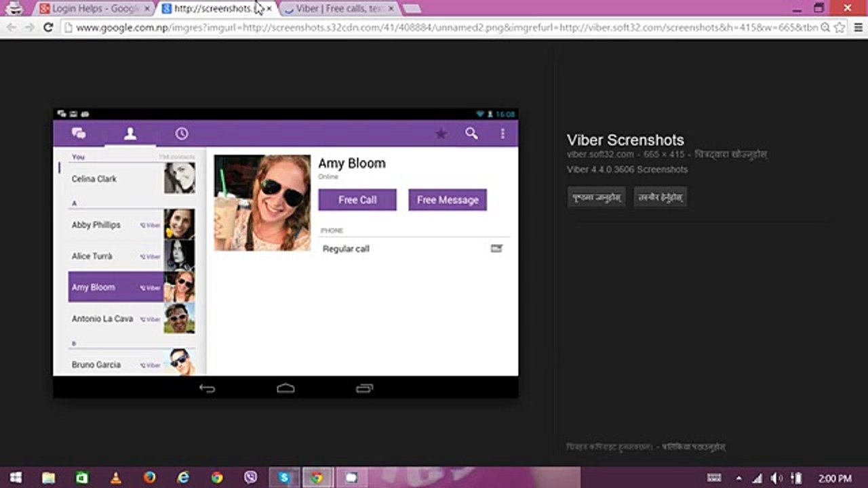This screenshot has height=488, width=868.
Task: Close the Login Helps tab
Action: click(x=147, y=9)
